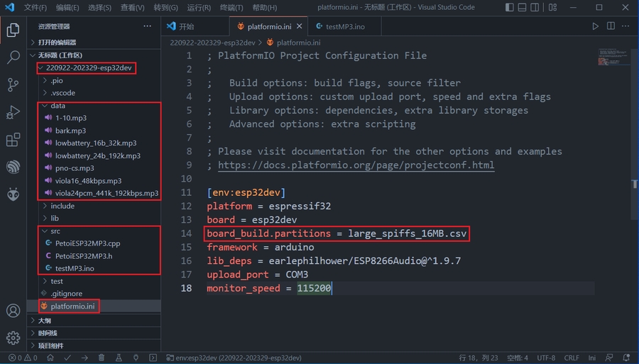Click the Accounts icon in activity bar
The image size is (639, 364).
click(x=13, y=311)
